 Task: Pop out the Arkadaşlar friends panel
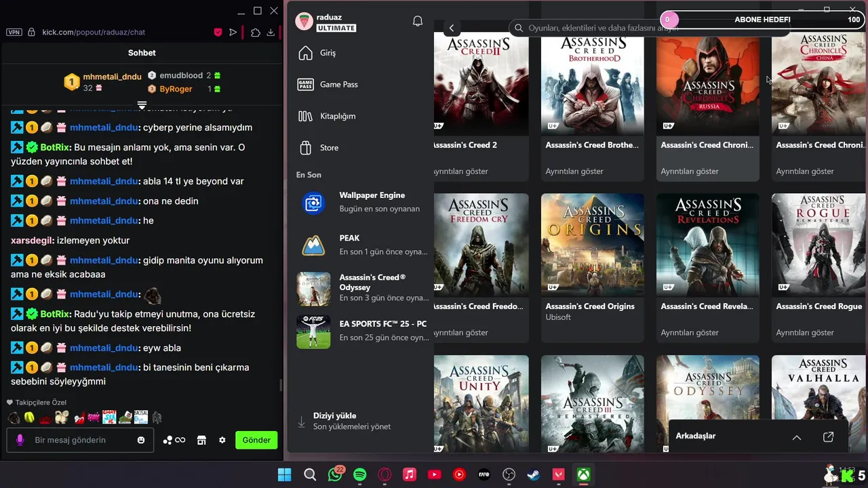click(828, 437)
